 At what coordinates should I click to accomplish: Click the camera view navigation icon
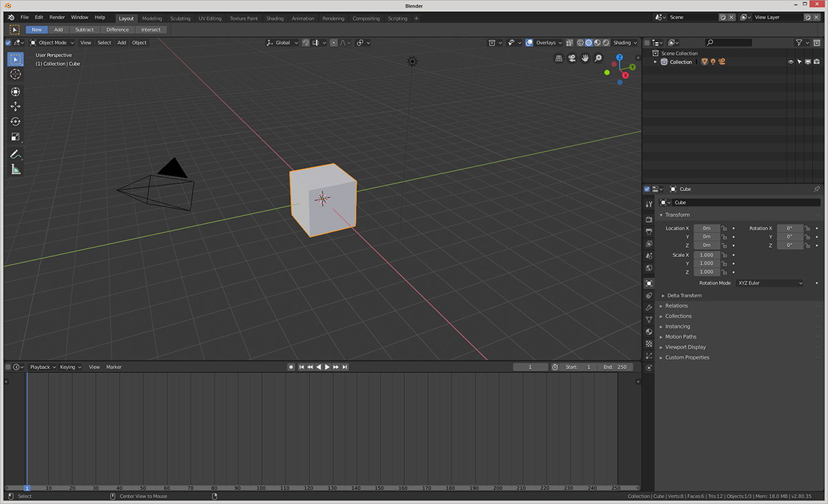(x=572, y=59)
